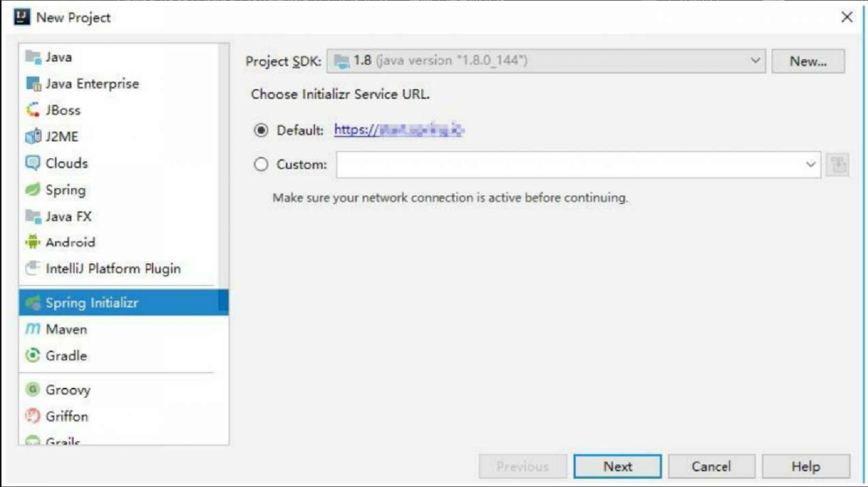Enable the Custom URL radio button

pos(261,164)
